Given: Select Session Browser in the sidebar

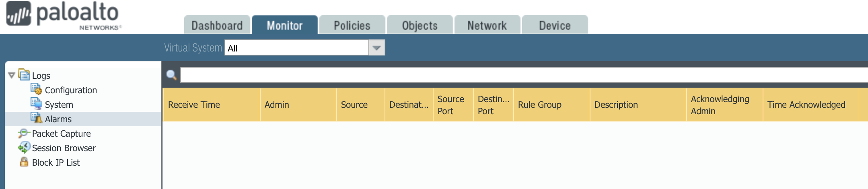Looking at the screenshot, I should click(64, 148).
